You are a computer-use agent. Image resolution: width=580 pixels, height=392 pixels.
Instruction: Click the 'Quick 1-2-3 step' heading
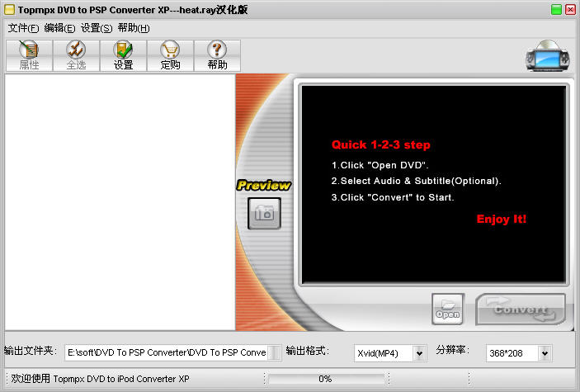coord(381,144)
